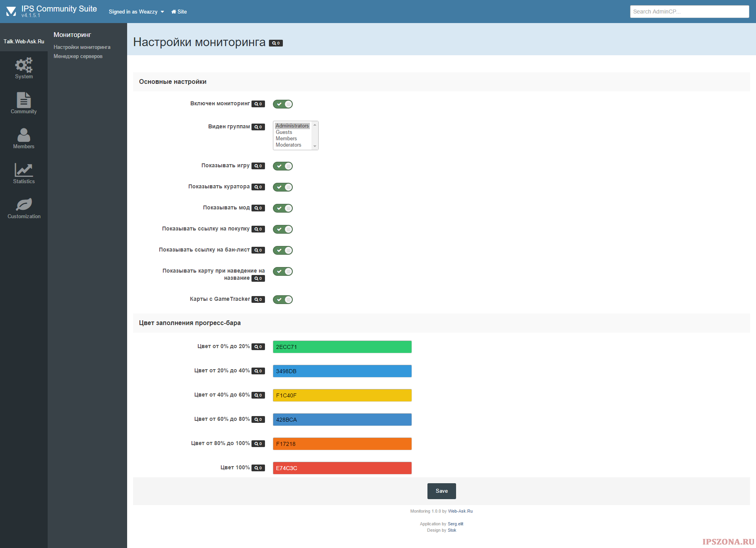This screenshot has height=548, width=756.
Task: Toggle the Показывать куратора switch
Action: point(283,187)
